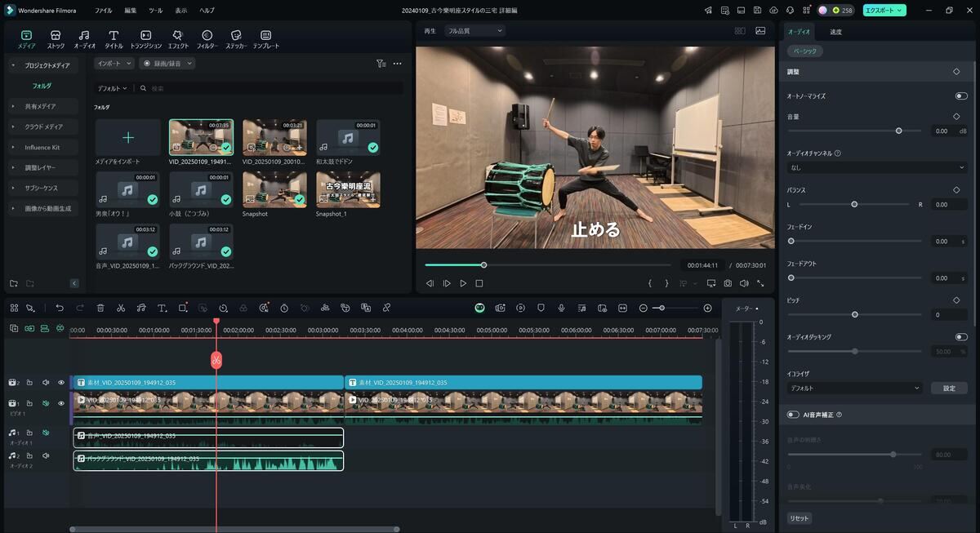
Task: Expand the クラウド メディア tree item
Action: (43, 127)
